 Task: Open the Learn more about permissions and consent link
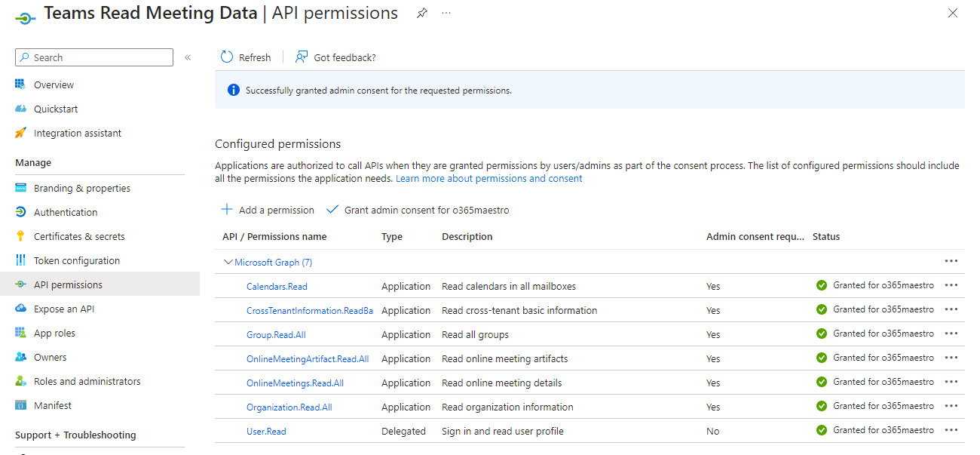pos(487,178)
